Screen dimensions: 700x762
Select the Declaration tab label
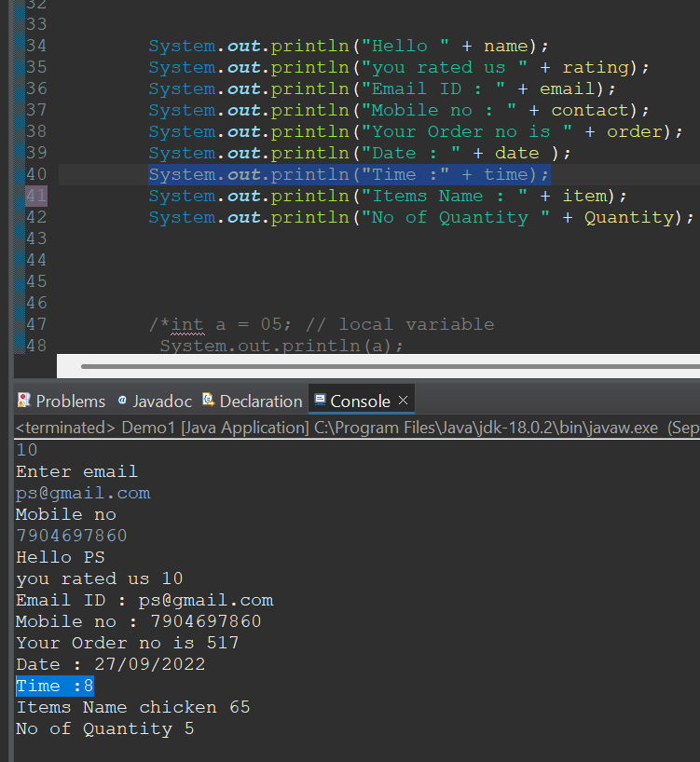coord(260,401)
